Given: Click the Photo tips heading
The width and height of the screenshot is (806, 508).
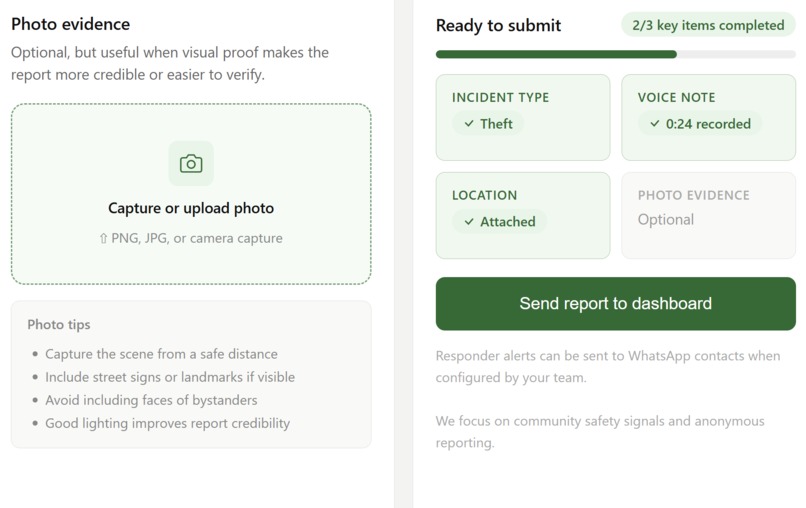Looking at the screenshot, I should click(x=59, y=324).
